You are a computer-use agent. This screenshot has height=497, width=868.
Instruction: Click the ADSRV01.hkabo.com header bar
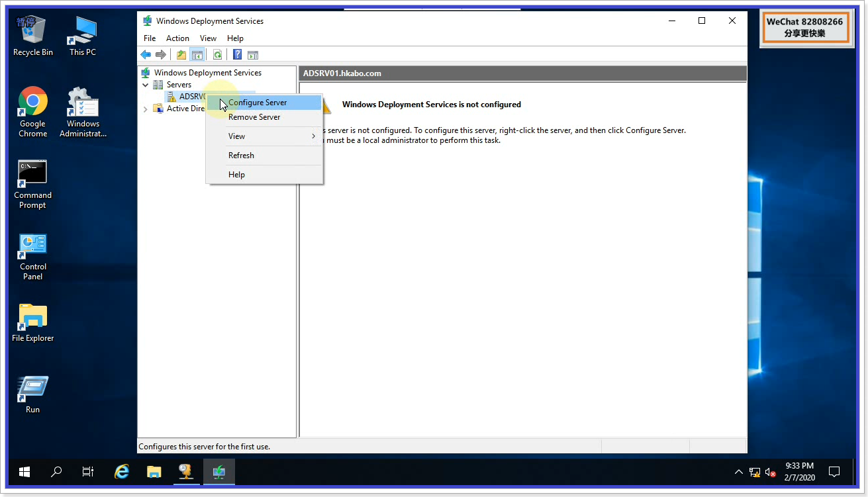coord(523,73)
